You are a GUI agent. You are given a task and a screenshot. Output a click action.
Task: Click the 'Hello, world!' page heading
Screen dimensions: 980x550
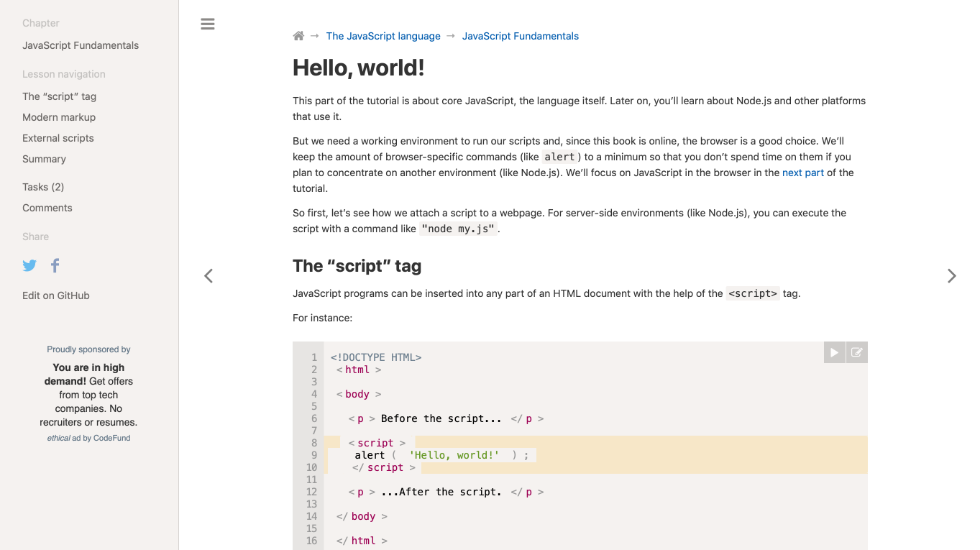click(x=359, y=68)
